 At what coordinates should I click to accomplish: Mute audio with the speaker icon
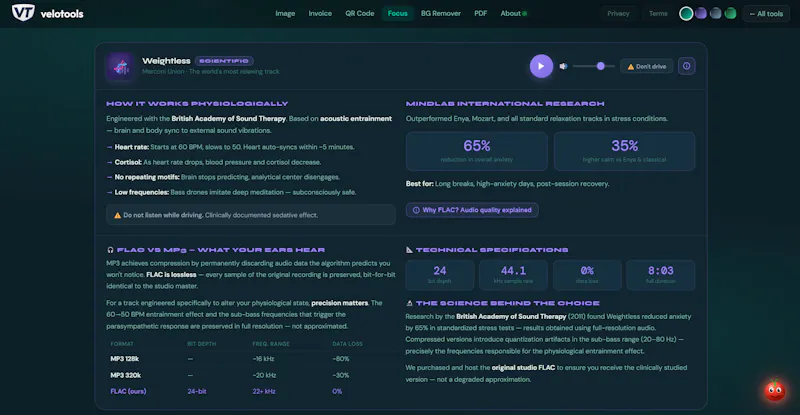pos(563,66)
